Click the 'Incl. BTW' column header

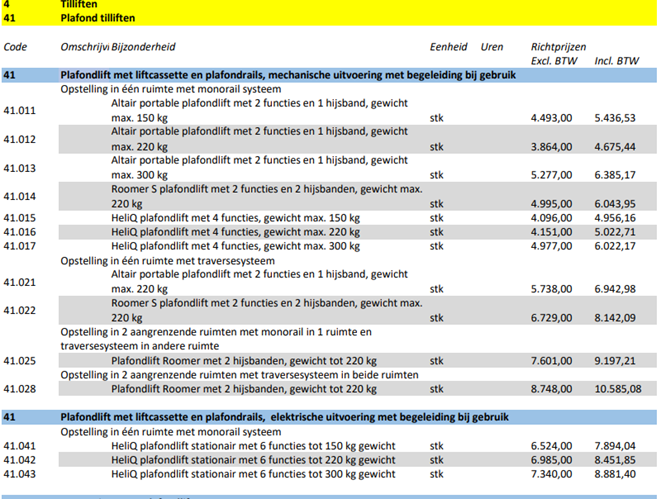(617, 61)
